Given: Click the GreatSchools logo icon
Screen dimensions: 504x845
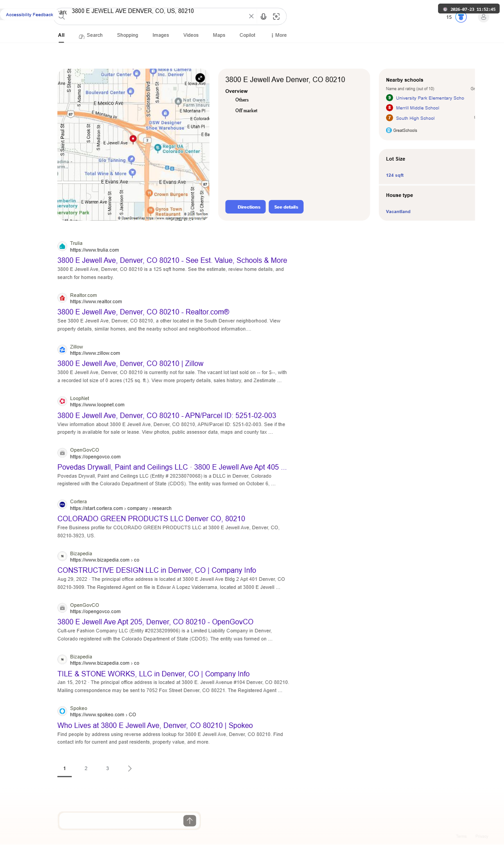Looking at the screenshot, I should click(x=389, y=131).
